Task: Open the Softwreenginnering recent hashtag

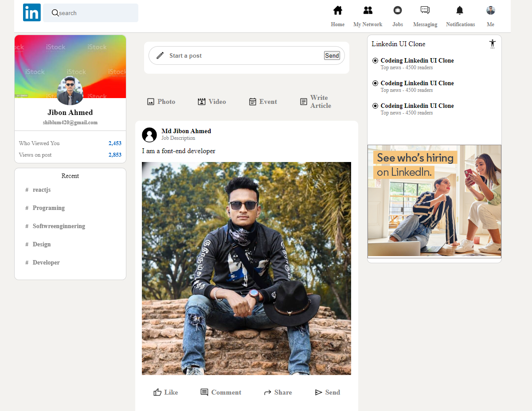Action: tap(59, 226)
